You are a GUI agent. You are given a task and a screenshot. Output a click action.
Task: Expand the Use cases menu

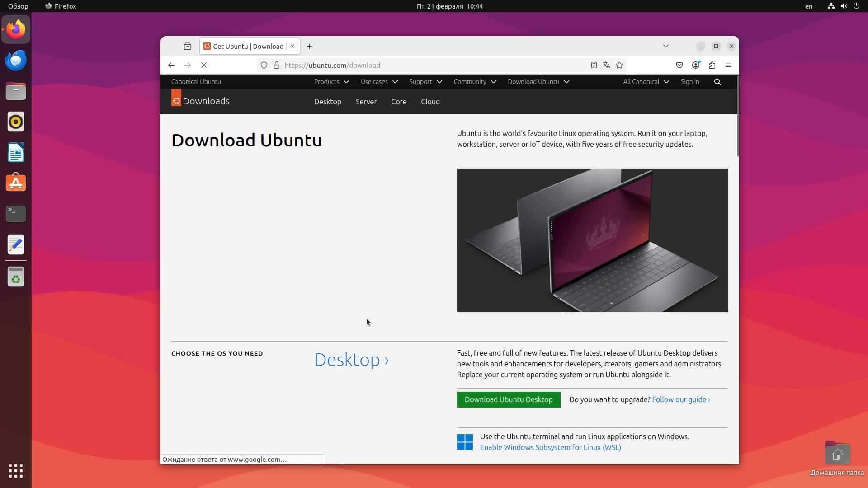[379, 82]
